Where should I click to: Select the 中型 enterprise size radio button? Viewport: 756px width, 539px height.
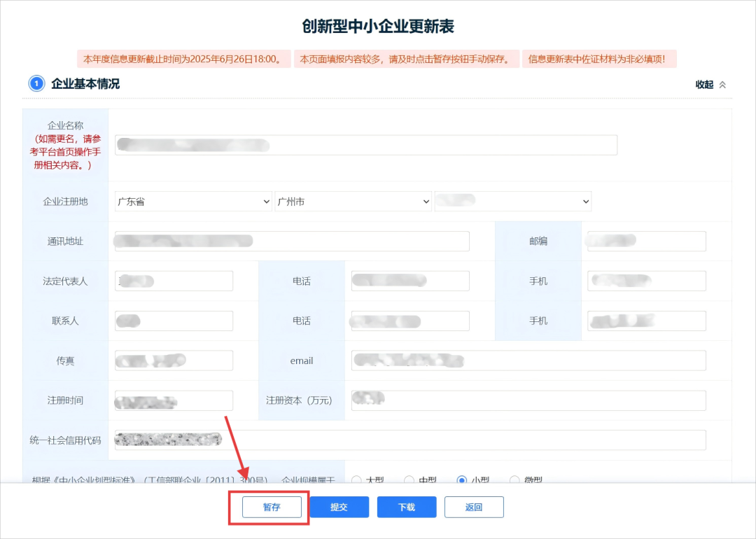(x=408, y=480)
